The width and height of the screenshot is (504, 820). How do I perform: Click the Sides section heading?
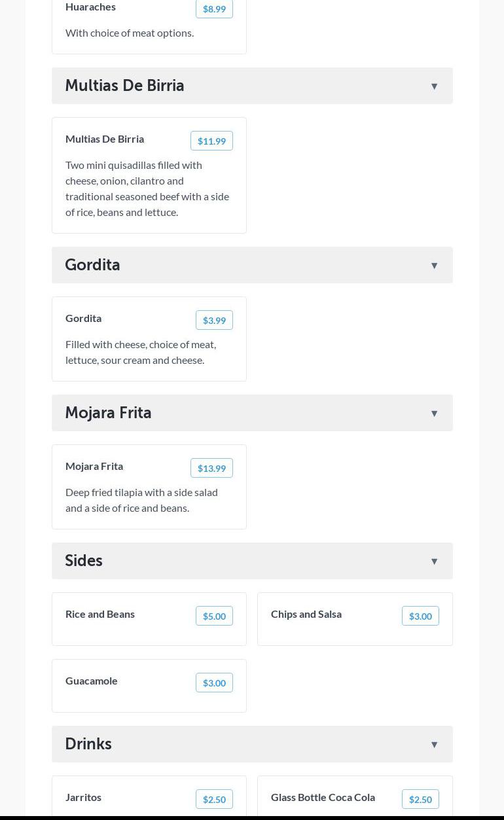pos(84,561)
